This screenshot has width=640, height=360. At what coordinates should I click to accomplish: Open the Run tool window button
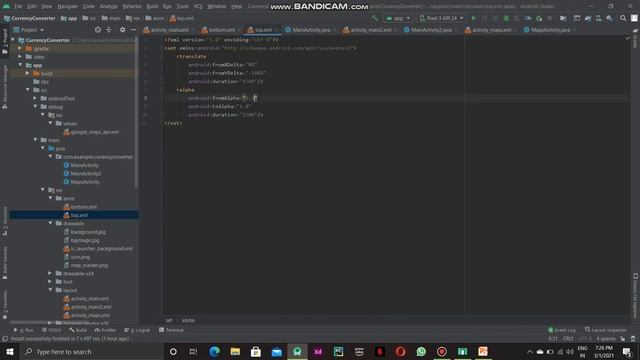pos(23,330)
